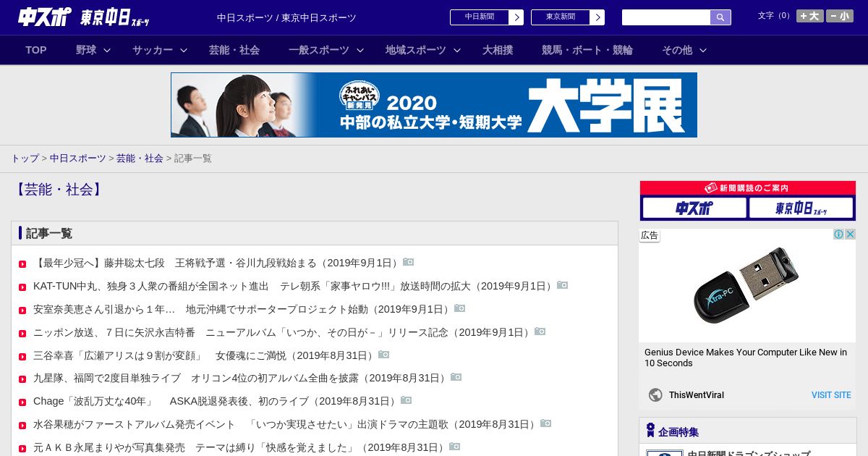Image resolution: width=868 pixels, height=456 pixels.
Task: Open the 九星隊 福岡単独ライブ article
Action: [241, 378]
